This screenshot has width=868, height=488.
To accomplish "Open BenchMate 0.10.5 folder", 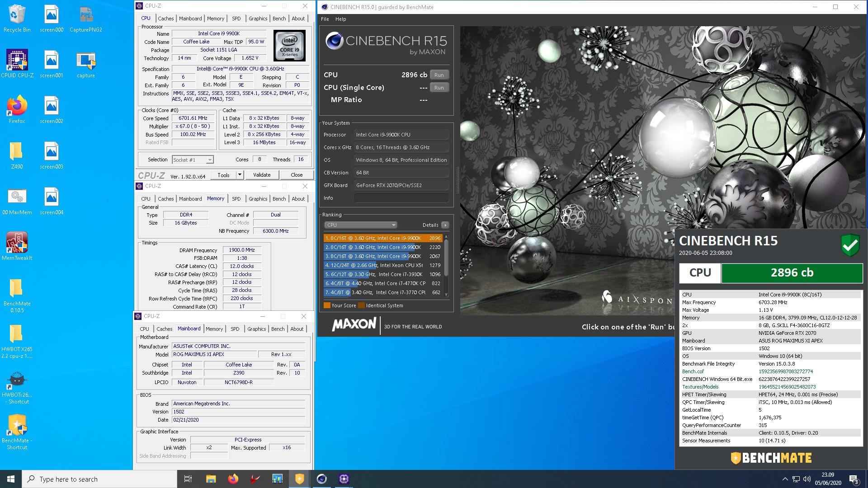I will (x=17, y=295).
